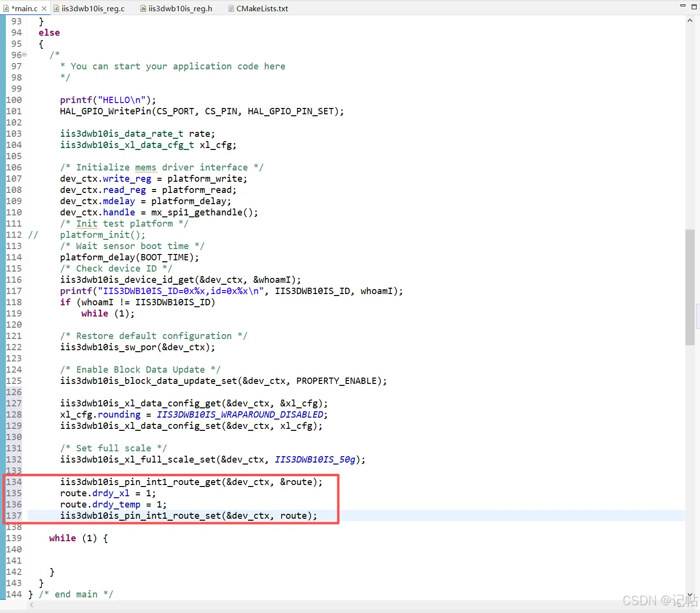Click the 'Restore default configuration' comment
700x613 pixels.
(154, 336)
